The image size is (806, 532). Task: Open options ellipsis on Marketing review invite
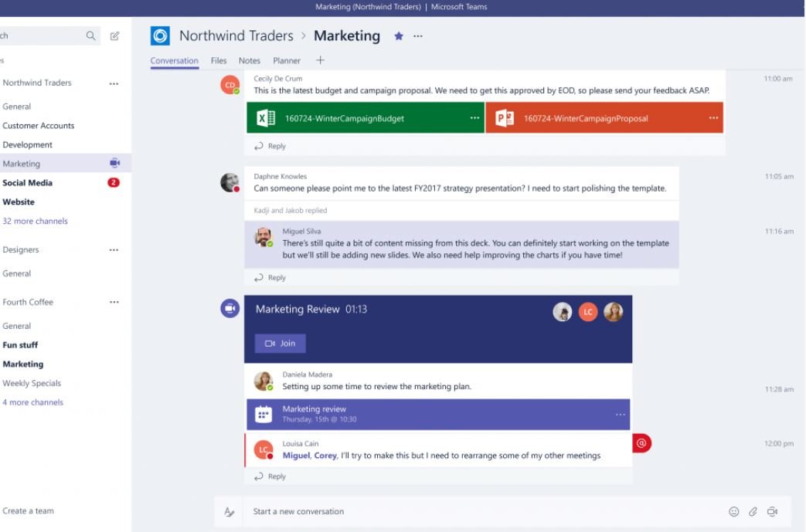click(x=621, y=415)
